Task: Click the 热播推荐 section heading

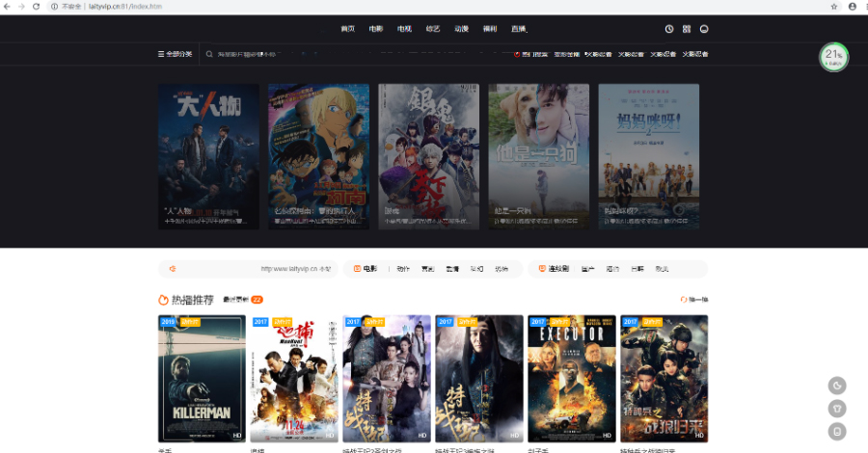Action: (192, 300)
